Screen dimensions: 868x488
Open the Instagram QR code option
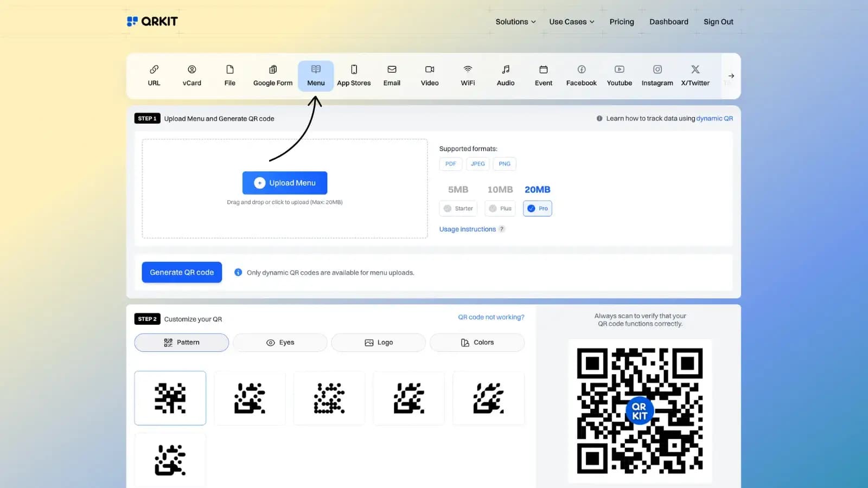(x=657, y=75)
